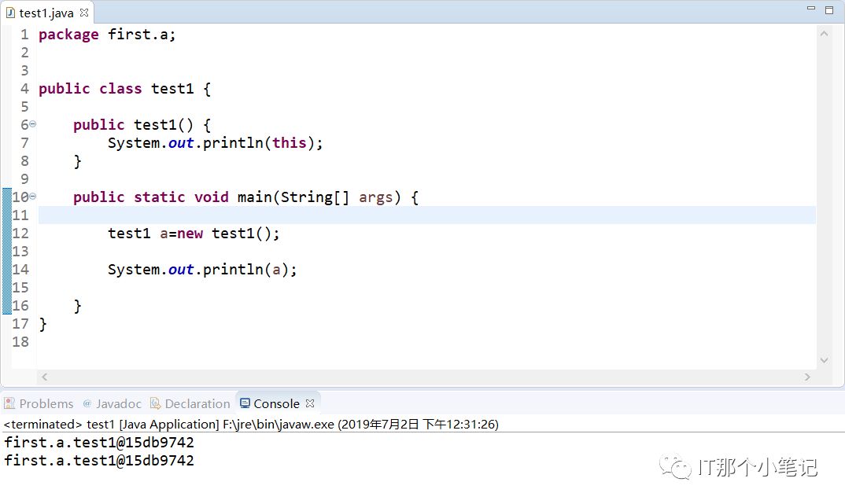The image size is (845, 504).
Task: Click second console output line first.a.test1@15db9742
Action: click(99, 461)
